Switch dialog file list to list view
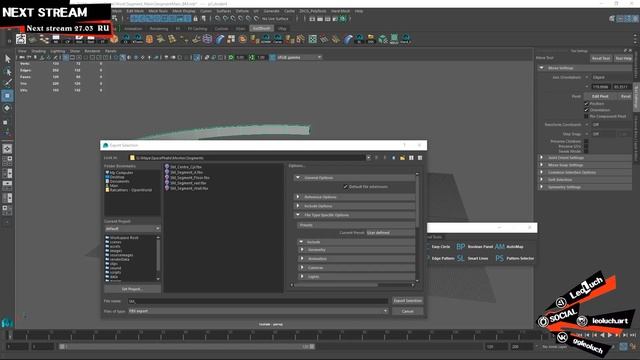This screenshot has height=360, width=640. tap(411, 158)
